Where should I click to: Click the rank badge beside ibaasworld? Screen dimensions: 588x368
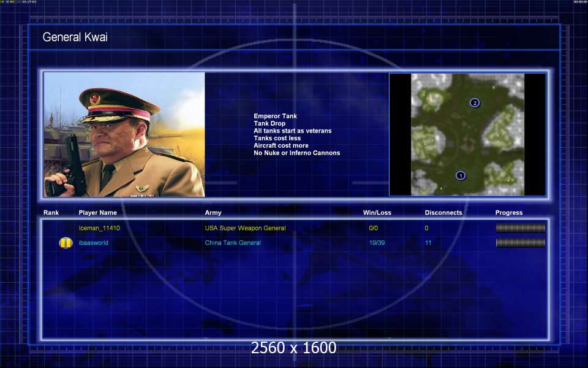click(x=66, y=243)
